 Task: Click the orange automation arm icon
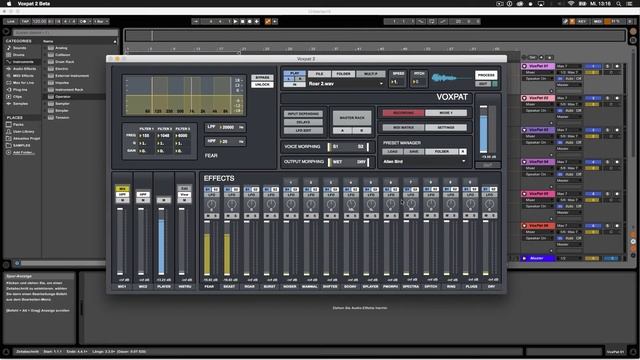(268, 21)
